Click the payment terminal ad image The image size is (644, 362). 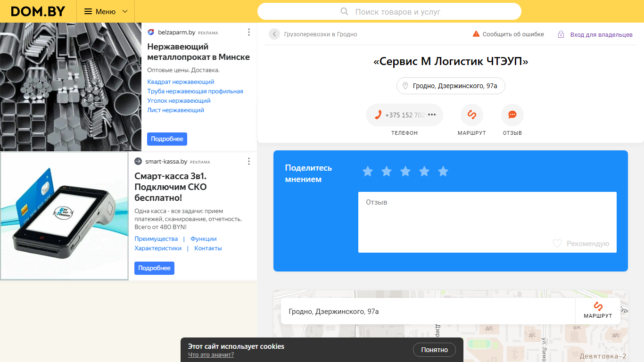64,216
